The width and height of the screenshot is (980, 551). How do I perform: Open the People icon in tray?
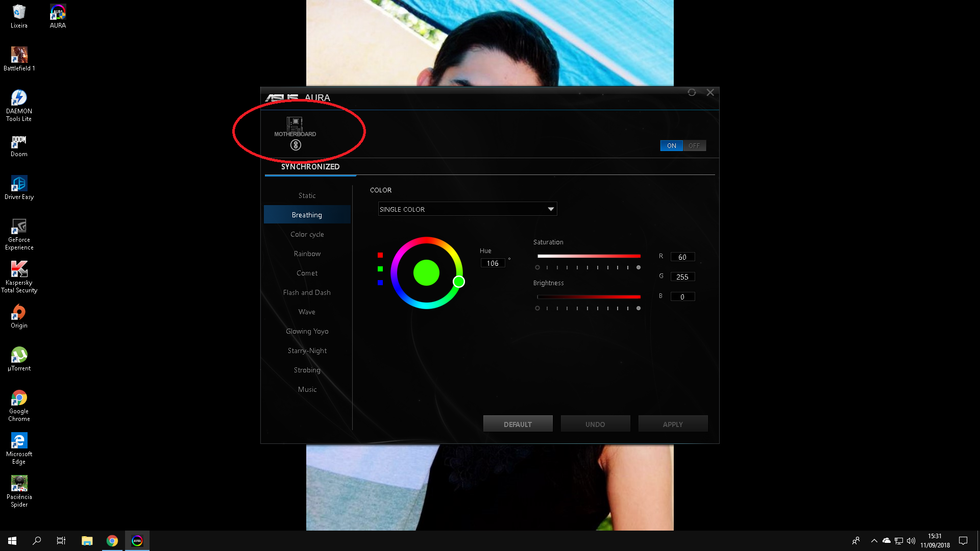point(856,541)
